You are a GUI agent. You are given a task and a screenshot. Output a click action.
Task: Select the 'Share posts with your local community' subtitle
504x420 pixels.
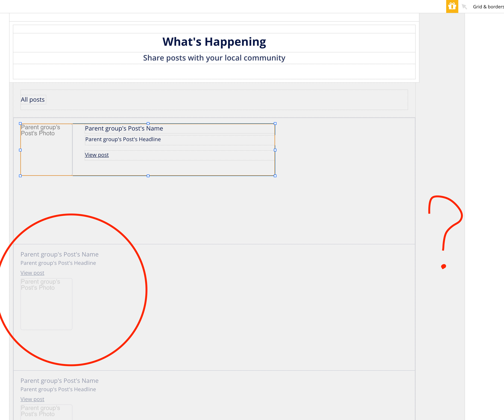(214, 58)
